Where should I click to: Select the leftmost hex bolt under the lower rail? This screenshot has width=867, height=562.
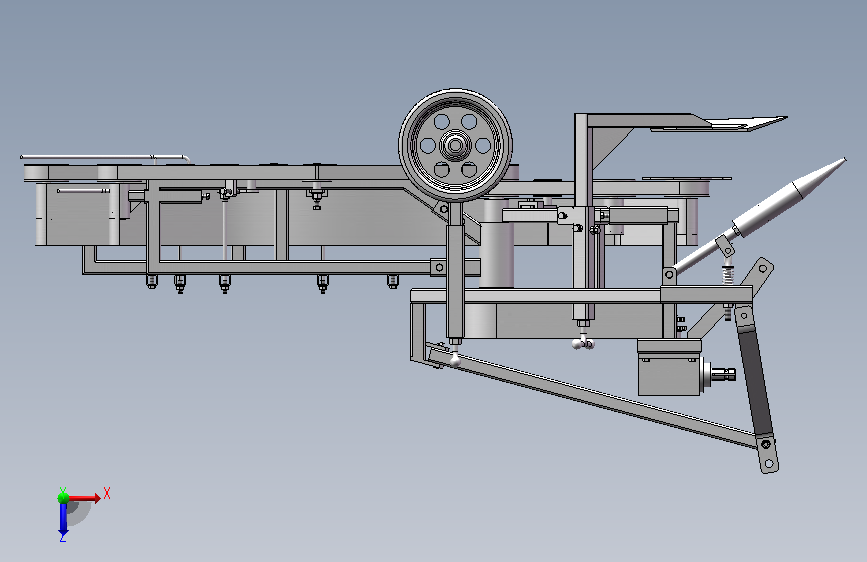click(152, 282)
